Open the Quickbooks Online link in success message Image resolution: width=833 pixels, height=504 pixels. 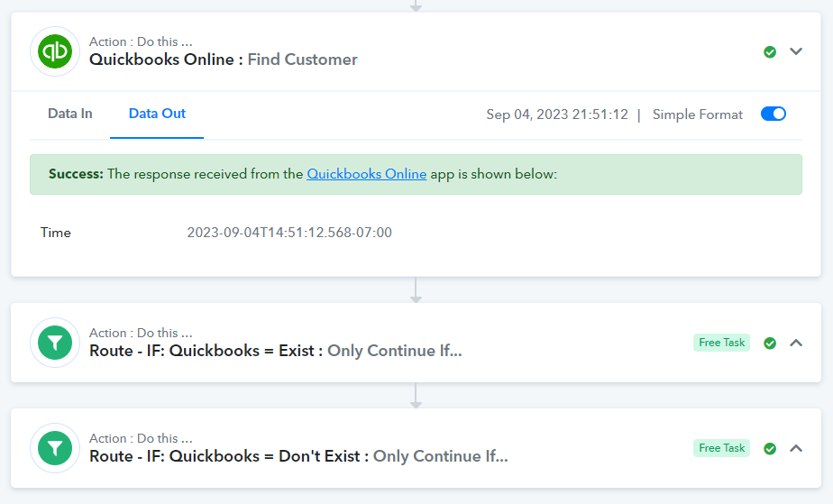[367, 174]
